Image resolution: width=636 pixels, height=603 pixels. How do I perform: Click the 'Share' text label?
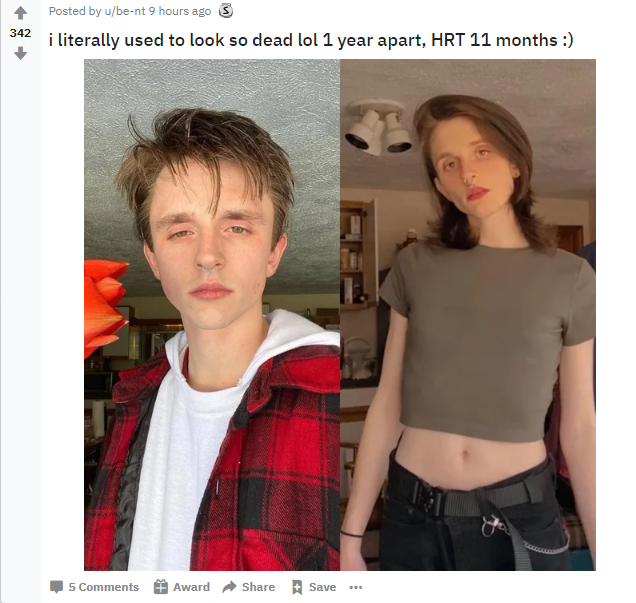click(258, 587)
